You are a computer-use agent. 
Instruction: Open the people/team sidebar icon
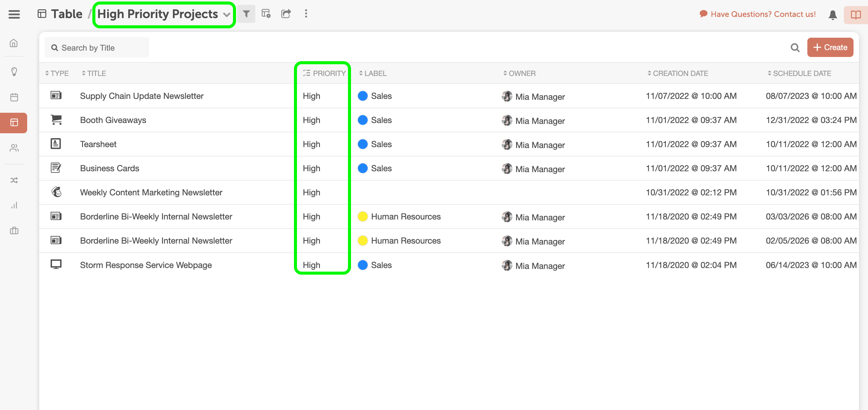pyautogui.click(x=14, y=148)
